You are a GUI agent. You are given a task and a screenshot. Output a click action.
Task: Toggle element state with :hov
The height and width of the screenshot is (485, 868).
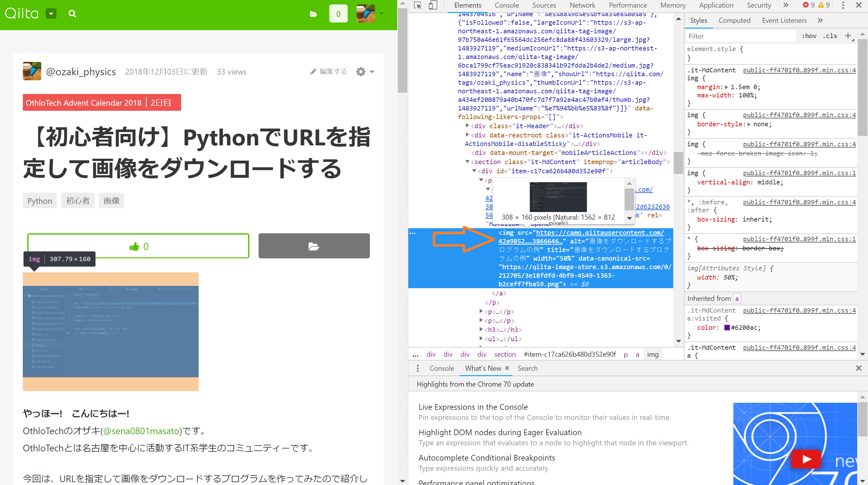pyautogui.click(x=809, y=36)
